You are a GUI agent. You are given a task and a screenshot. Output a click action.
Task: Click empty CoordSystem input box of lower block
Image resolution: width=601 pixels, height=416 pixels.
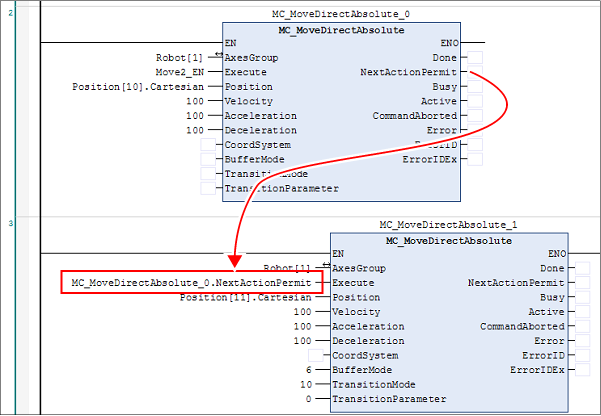point(316,355)
